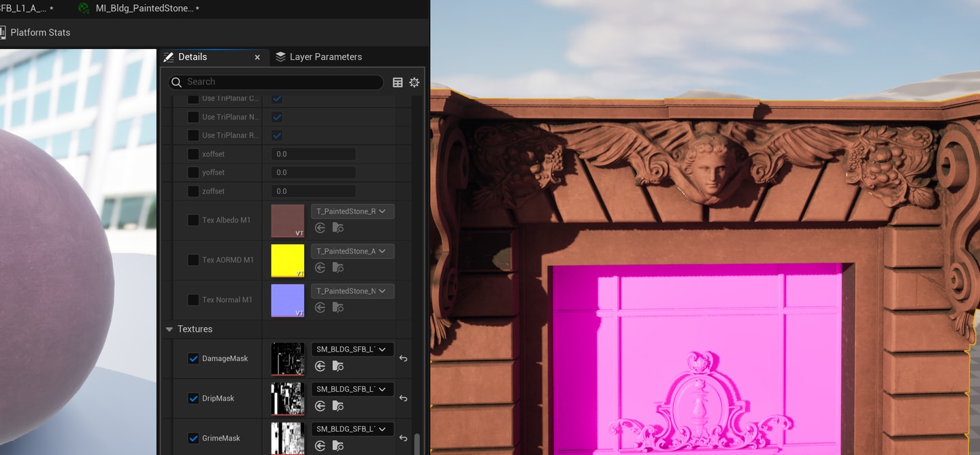Click the zoffset value field
This screenshot has width=980, height=455.
[313, 191]
